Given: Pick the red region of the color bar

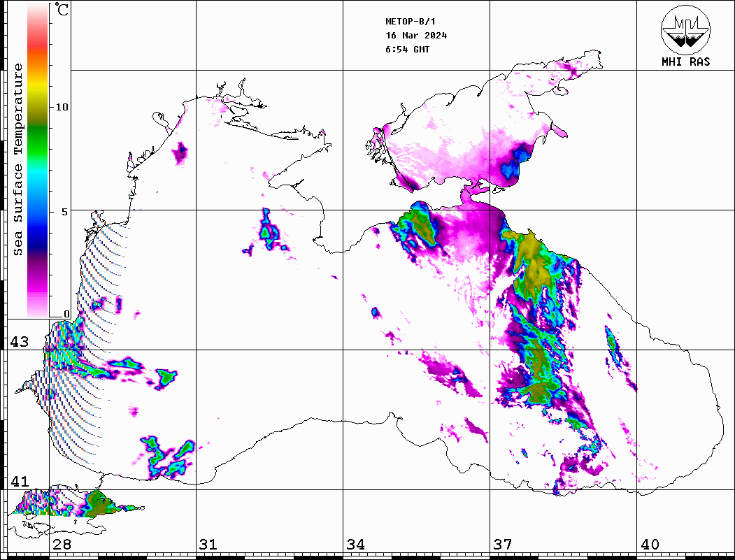Looking at the screenshot, I should (38, 43).
